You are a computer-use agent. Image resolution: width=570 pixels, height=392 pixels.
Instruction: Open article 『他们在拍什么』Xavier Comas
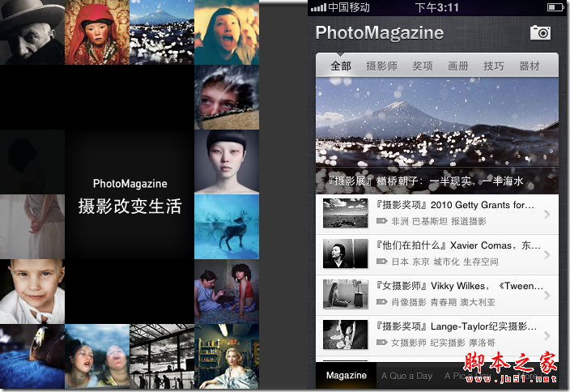(x=437, y=255)
